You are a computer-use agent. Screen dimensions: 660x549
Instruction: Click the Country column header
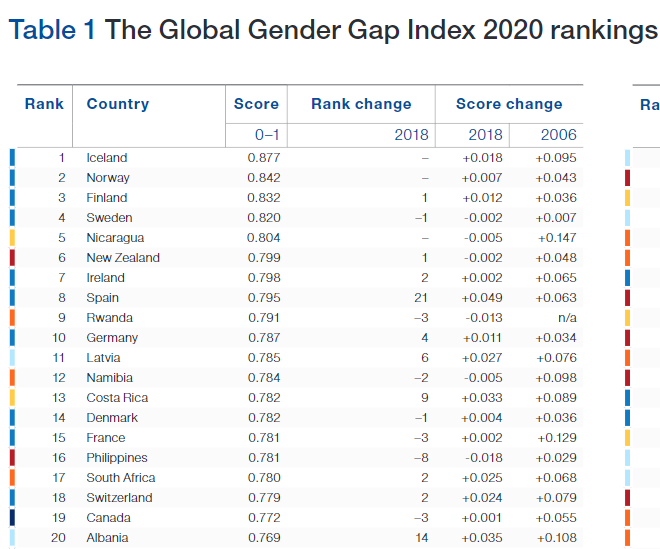[117, 104]
